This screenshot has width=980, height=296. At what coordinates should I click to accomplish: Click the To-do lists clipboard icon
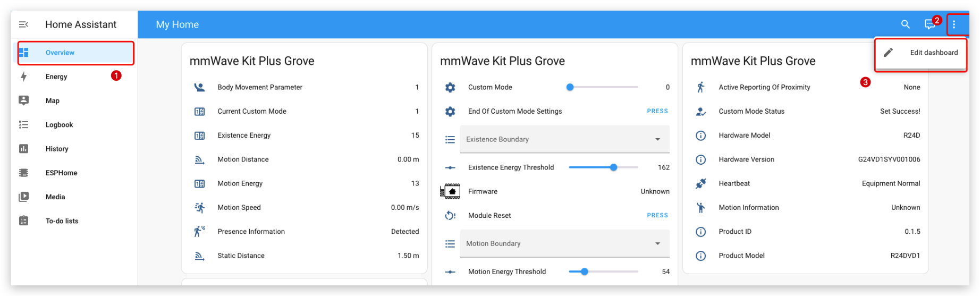click(x=23, y=221)
